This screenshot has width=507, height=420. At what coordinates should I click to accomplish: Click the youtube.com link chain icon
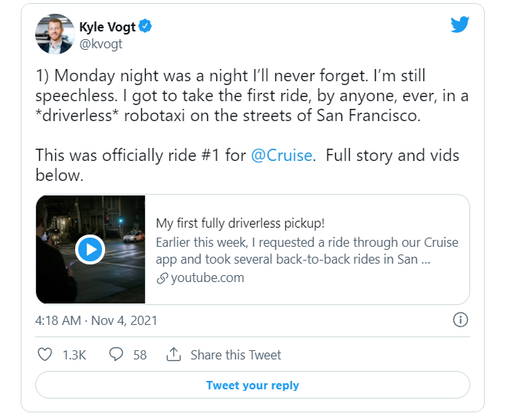162,278
